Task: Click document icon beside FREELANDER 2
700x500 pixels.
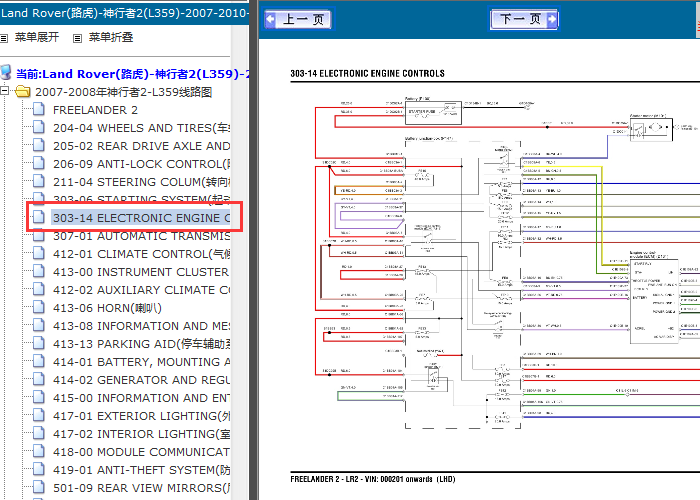Action: (39, 109)
